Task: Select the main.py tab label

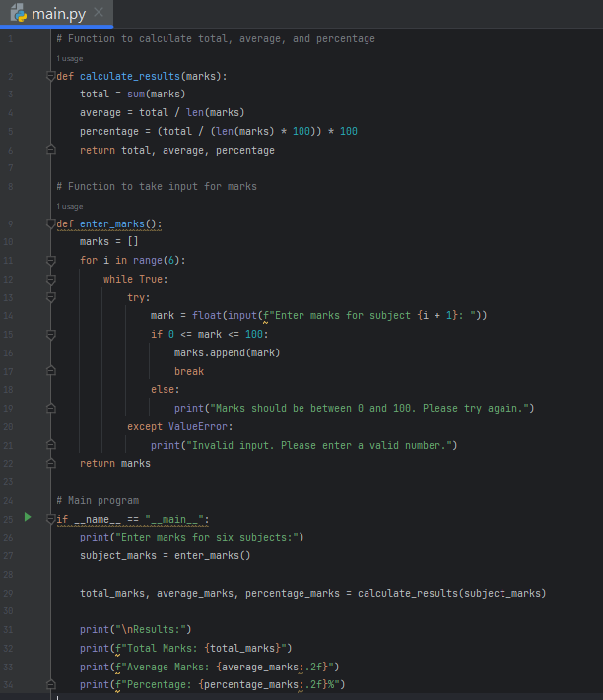Action: [x=59, y=13]
